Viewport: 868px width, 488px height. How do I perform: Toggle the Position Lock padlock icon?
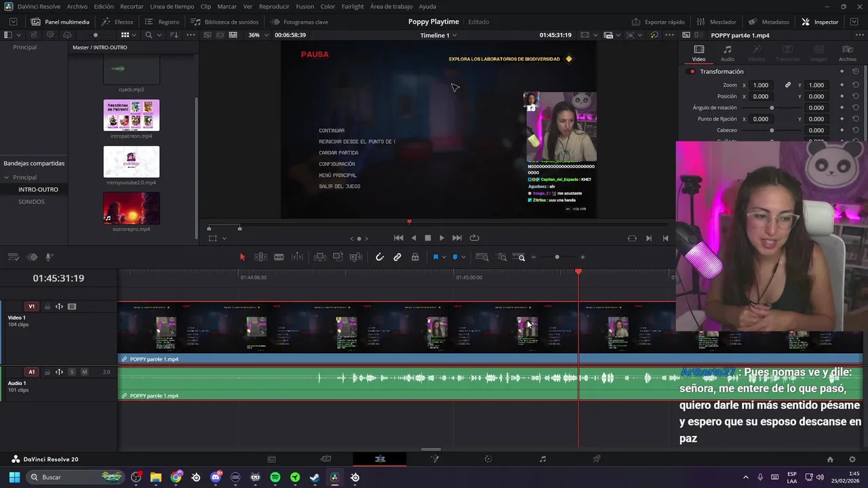click(415, 257)
